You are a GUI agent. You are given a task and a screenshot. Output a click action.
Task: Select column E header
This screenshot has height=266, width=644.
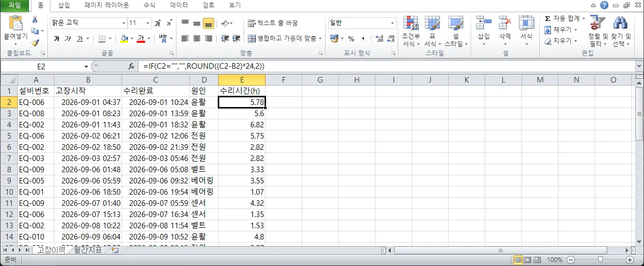[x=242, y=79]
